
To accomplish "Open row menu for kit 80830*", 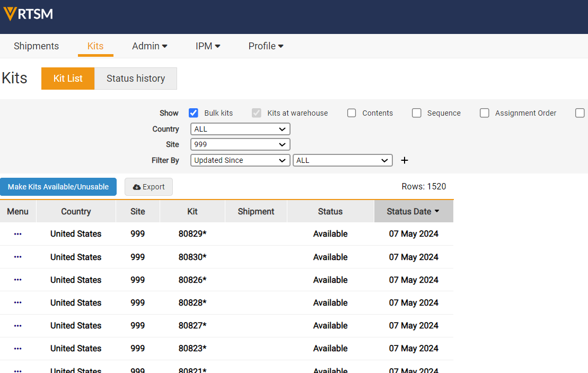I will point(17,257).
